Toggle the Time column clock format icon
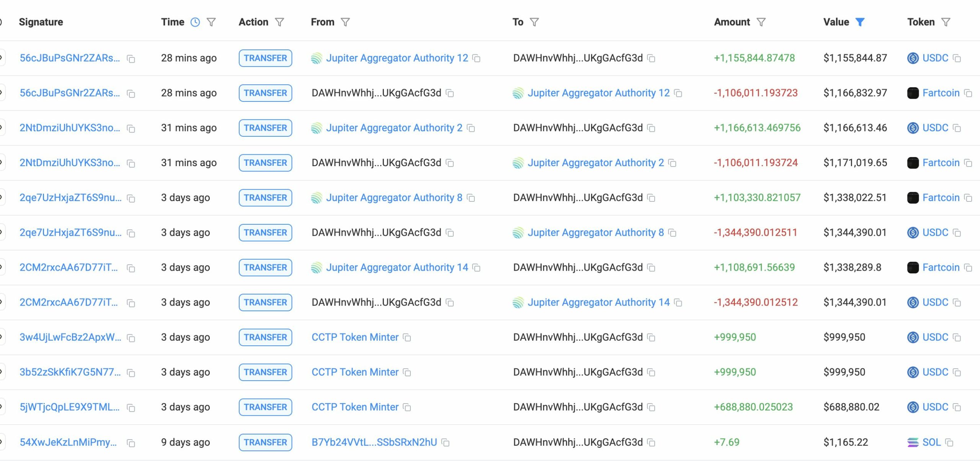This screenshot has height=461, width=980. [x=195, y=22]
